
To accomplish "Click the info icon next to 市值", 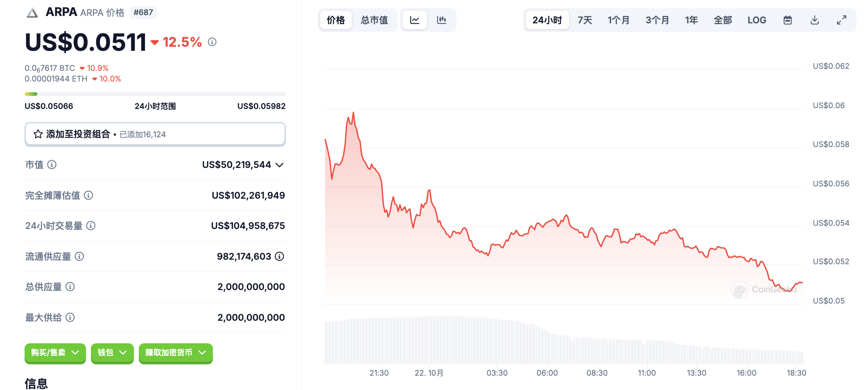I will (x=52, y=165).
